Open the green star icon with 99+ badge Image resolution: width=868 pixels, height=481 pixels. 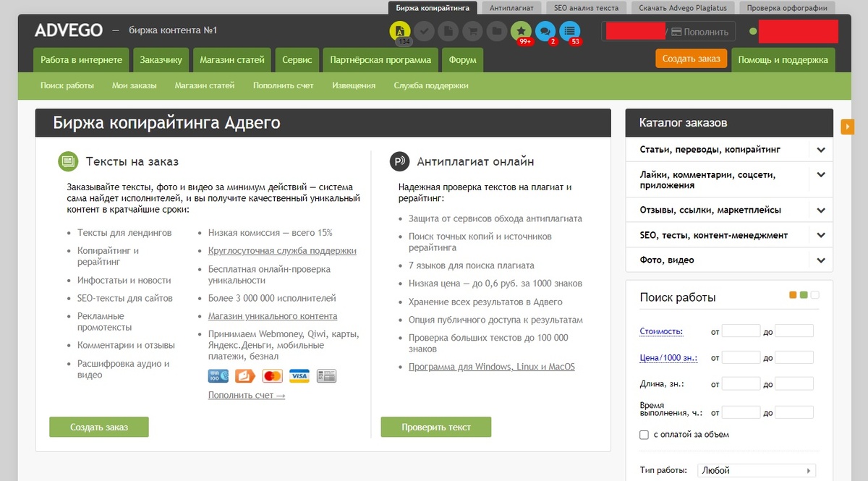521,31
